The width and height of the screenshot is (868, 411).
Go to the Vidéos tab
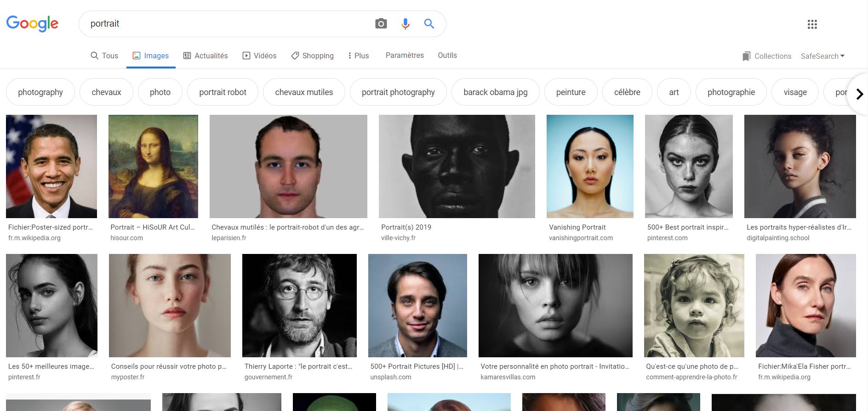[259, 56]
